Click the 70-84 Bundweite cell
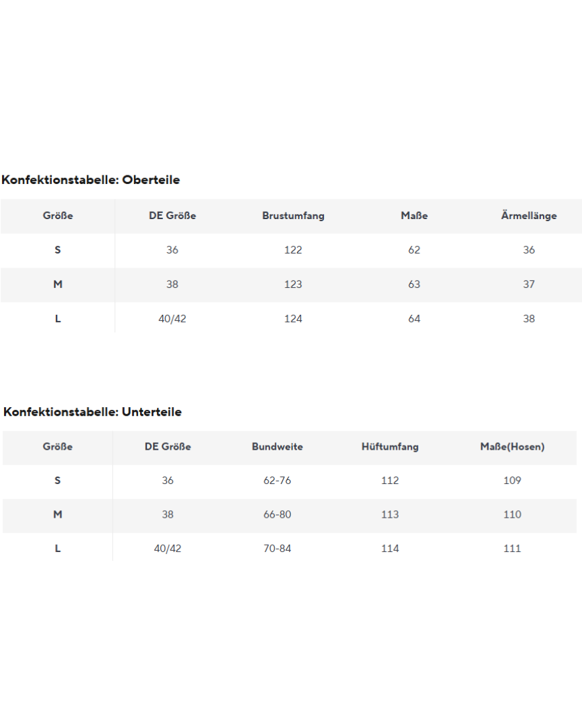 [x=278, y=549]
